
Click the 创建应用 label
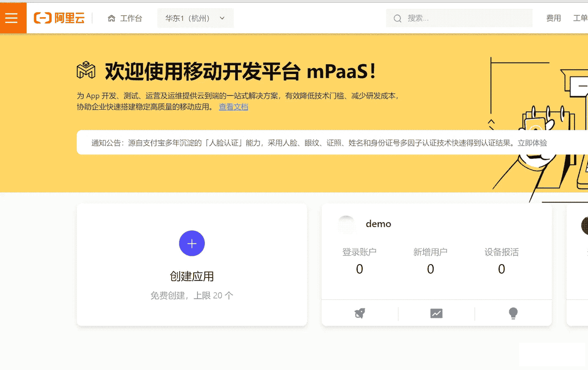coord(192,277)
